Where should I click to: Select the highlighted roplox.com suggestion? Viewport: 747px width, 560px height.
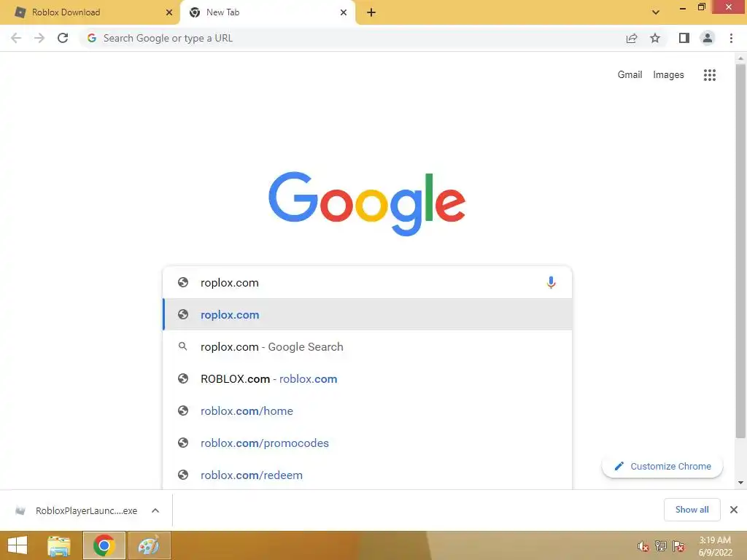(x=368, y=314)
